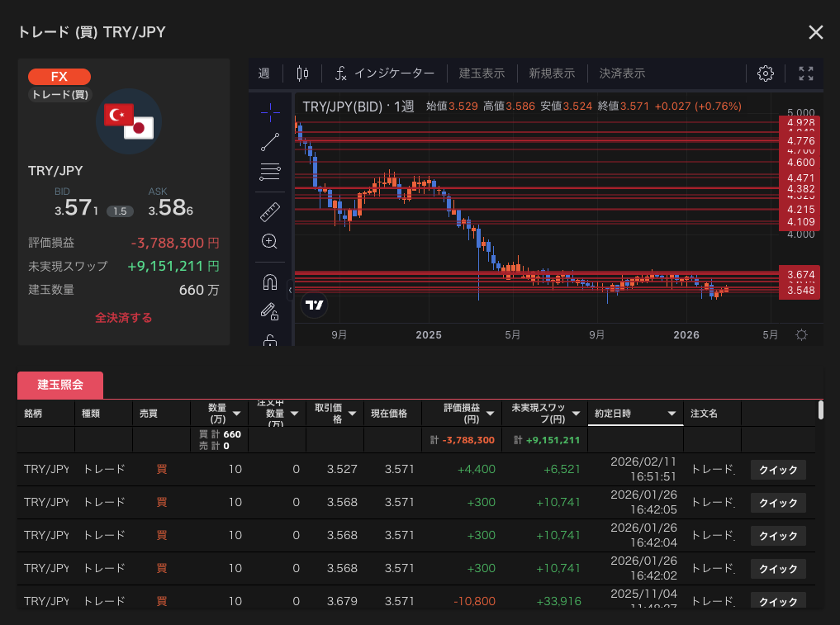Open the 約定日時 column sort dropdown
The width and height of the screenshot is (840, 625).
point(672,414)
